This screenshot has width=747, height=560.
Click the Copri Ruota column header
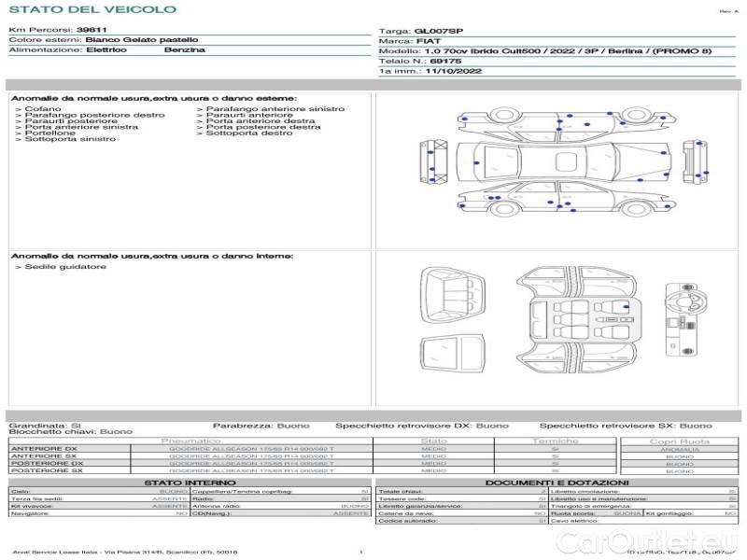point(679,441)
